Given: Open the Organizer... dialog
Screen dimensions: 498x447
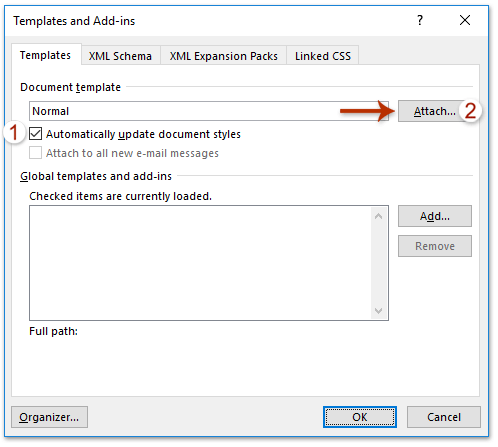Looking at the screenshot, I should click(49, 417).
